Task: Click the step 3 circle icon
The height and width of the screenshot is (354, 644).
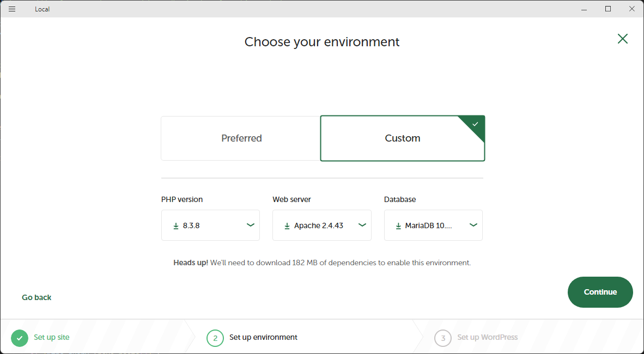Action: coord(443,338)
